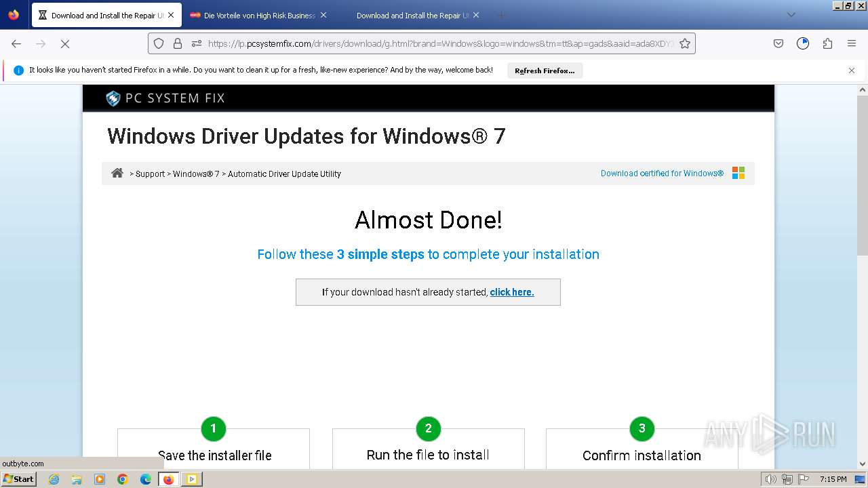868x488 pixels.
Task: Click the 'Save the installer file' step text
Action: (x=214, y=455)
